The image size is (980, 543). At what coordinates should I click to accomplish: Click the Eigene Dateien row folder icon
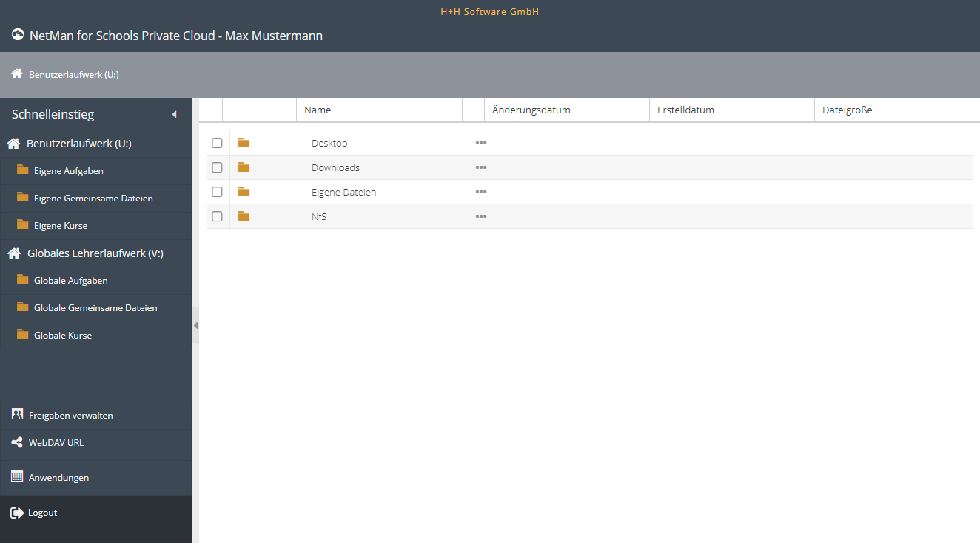(x=244, y=192)
